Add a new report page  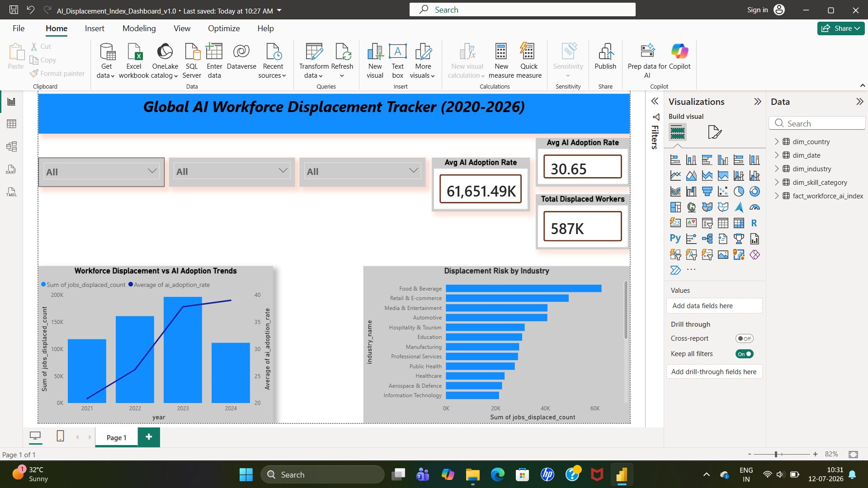(149, 437)
